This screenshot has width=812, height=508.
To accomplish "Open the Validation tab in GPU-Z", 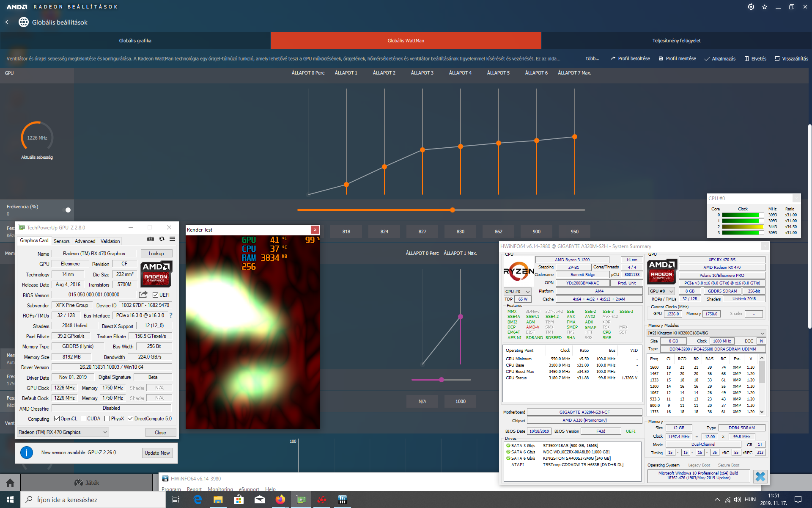I will coord(110,241).
